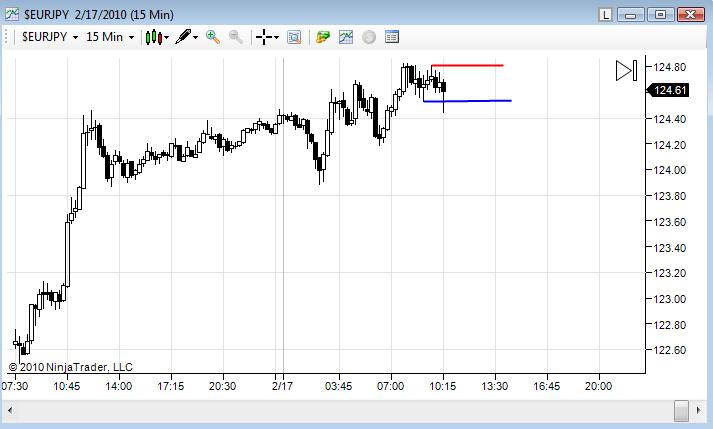Click the chart window title icon

[x=11, y=15]
